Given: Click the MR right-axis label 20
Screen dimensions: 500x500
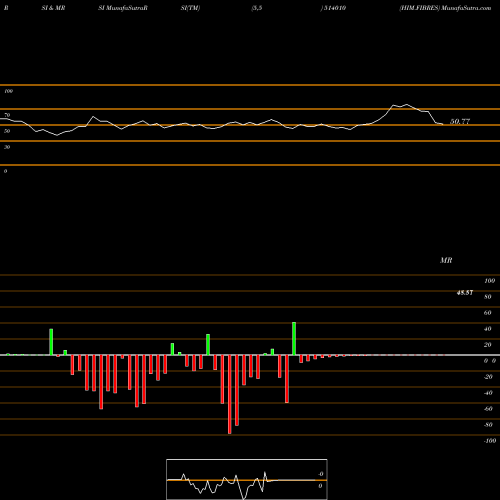Looking at the screenshot, I should (x=488, y=345).
